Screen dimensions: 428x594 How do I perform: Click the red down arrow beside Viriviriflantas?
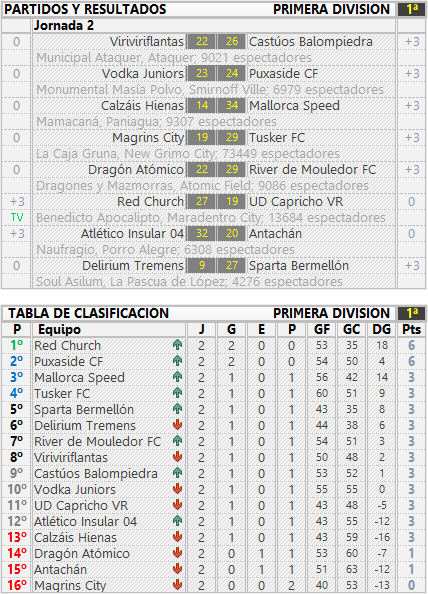pyautogui.click(x=177, y=457)
